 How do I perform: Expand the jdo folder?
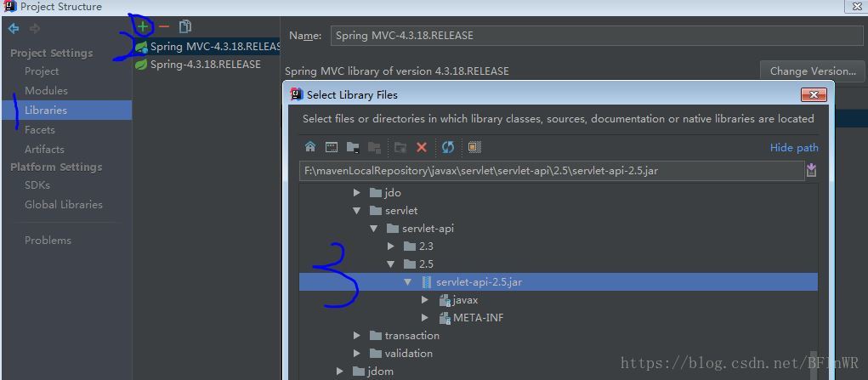point(357,193)
